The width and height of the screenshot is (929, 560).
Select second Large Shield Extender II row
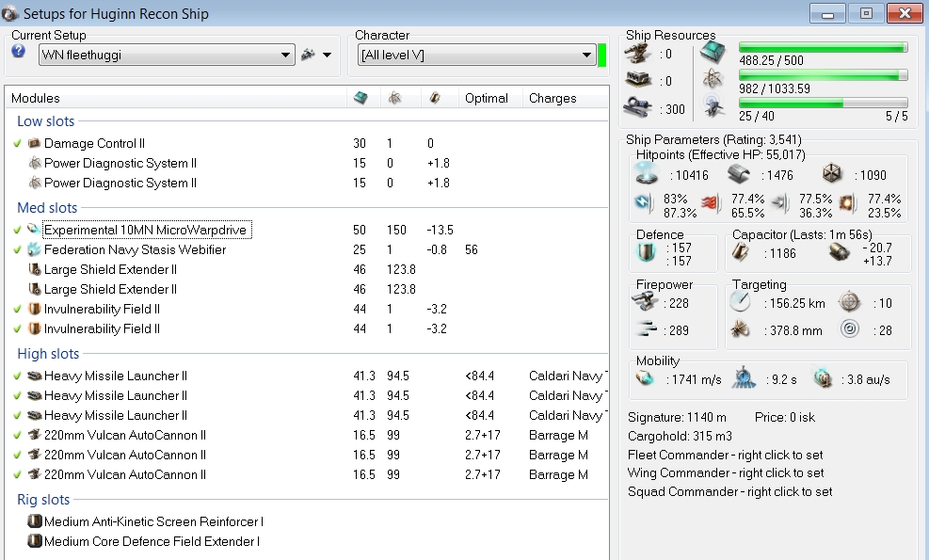(x=308, y=289)
